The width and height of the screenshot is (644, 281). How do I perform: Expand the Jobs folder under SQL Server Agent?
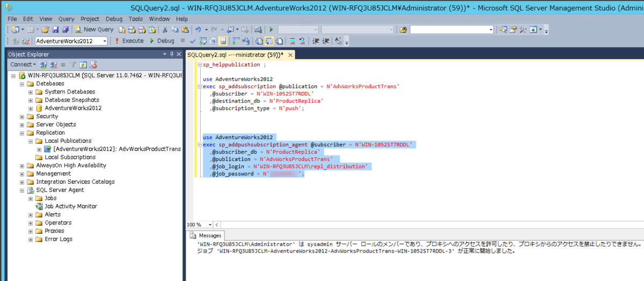(31, 198)
